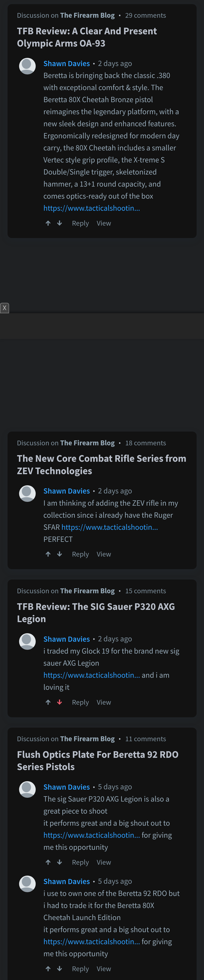Upvote the Glock 19 trade comment
Image resolution: width=204 pixels, height=980 pixels.
click(48, 702)
